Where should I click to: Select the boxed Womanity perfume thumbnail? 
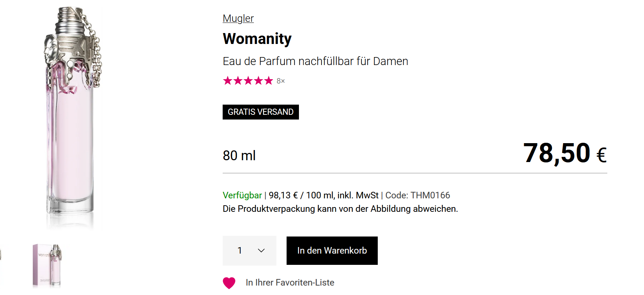click(47, 265)
